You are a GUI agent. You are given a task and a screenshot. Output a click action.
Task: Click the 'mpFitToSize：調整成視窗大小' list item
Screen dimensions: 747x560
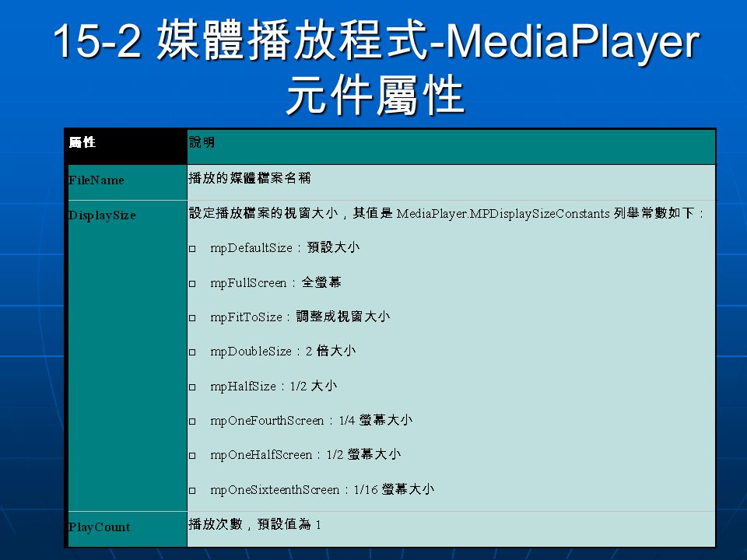300,317
